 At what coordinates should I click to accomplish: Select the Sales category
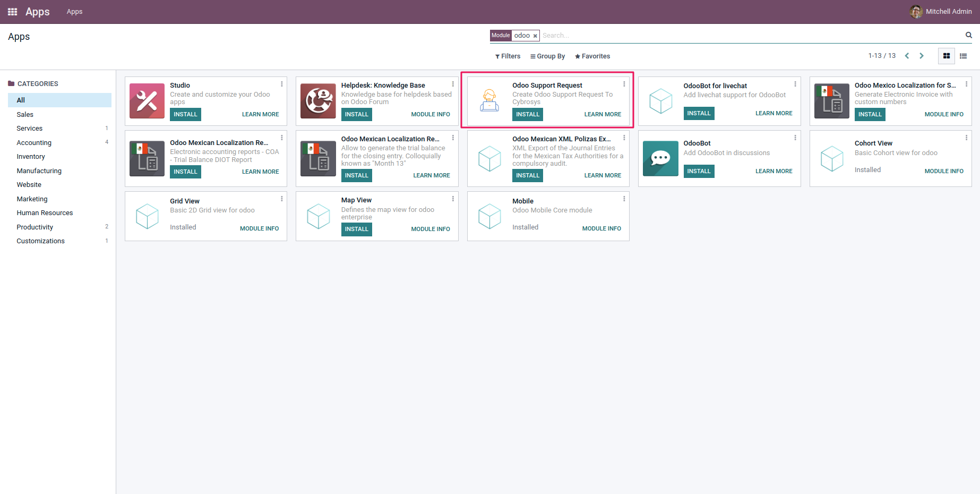(59, 114)
